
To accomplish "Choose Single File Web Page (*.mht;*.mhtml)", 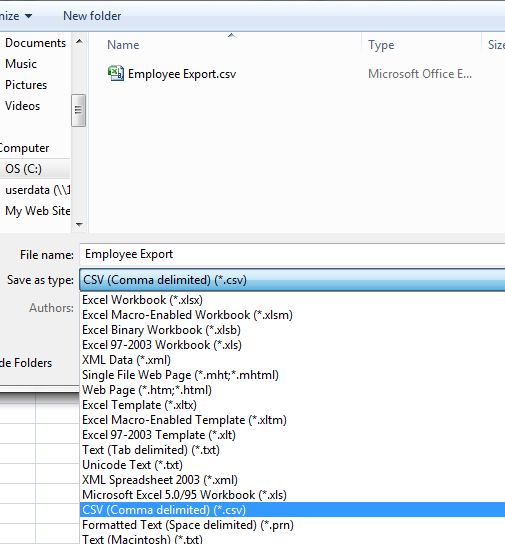I will pos(292,375).
